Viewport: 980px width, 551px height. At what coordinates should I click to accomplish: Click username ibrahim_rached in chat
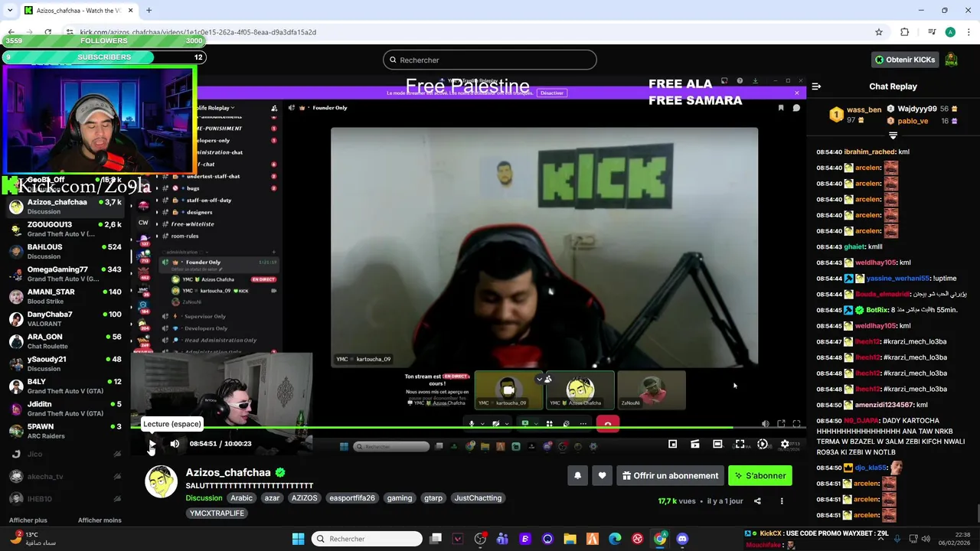[x=870, y=152]
